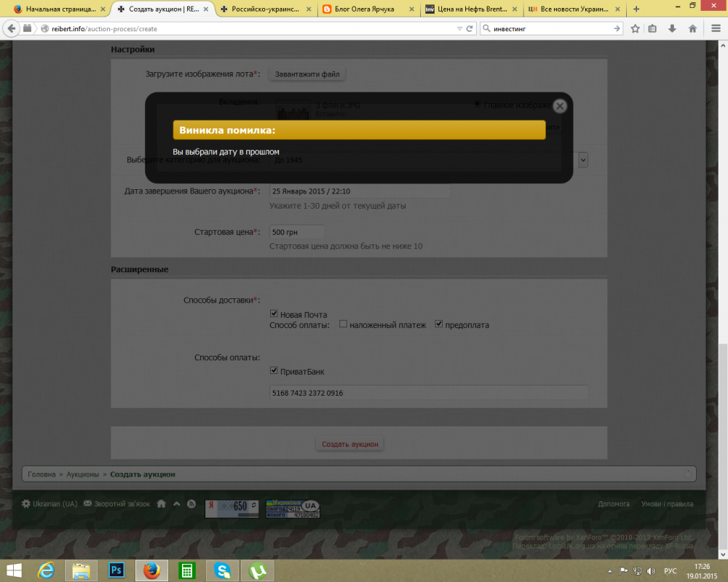Open the site identity icon in address bar
Image resolution: width=728 pixels, height=582 pixels.
click(x=44, y=28)
